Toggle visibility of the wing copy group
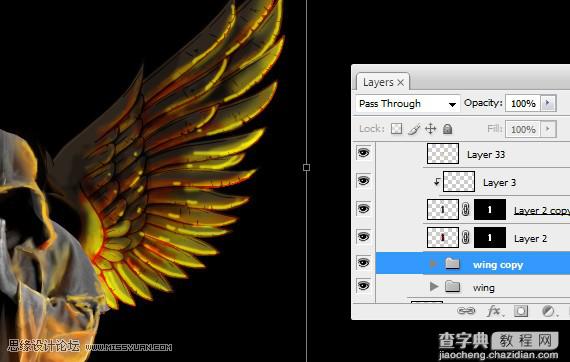This screenshot has height=362, width=570. click(364, 262)
